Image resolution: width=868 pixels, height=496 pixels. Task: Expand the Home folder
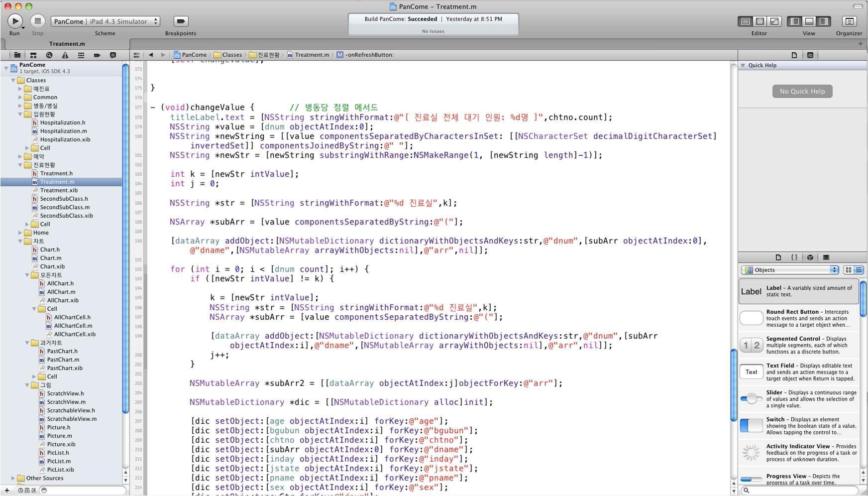tap(20, 233)
